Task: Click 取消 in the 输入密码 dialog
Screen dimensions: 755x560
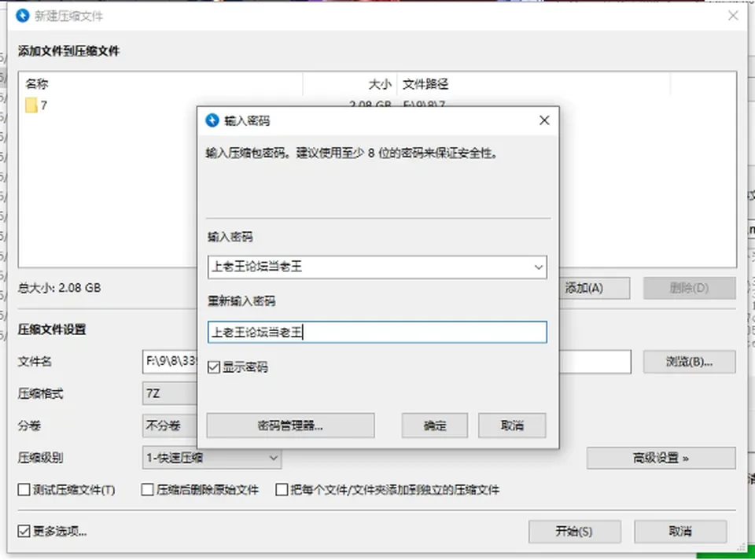Action: coord(512,426)
